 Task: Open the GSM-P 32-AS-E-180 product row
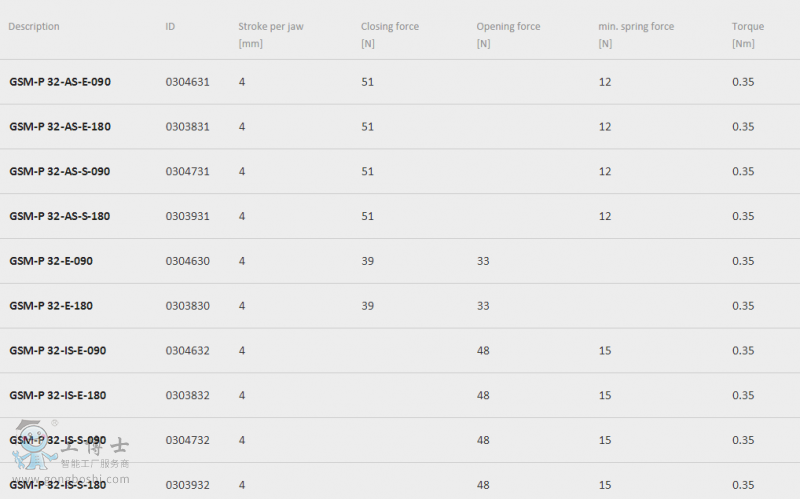(x=400, y=127)
